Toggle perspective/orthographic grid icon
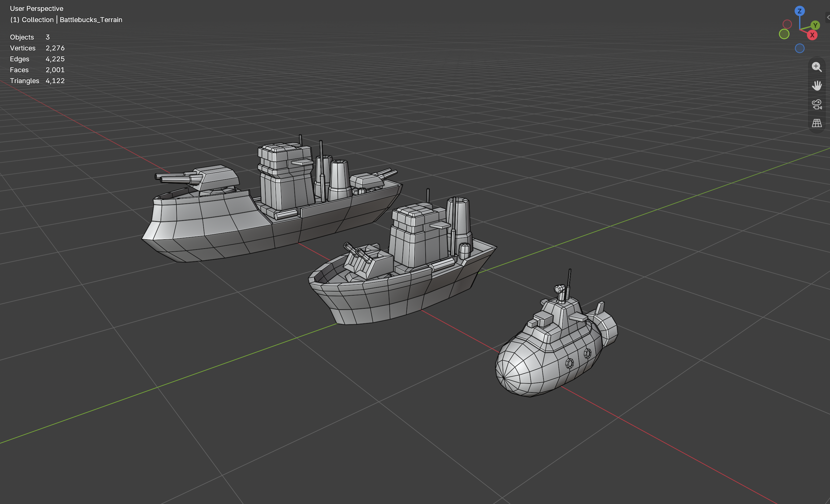Viewport: 830px width, 504px height. (x=817, y=123)
